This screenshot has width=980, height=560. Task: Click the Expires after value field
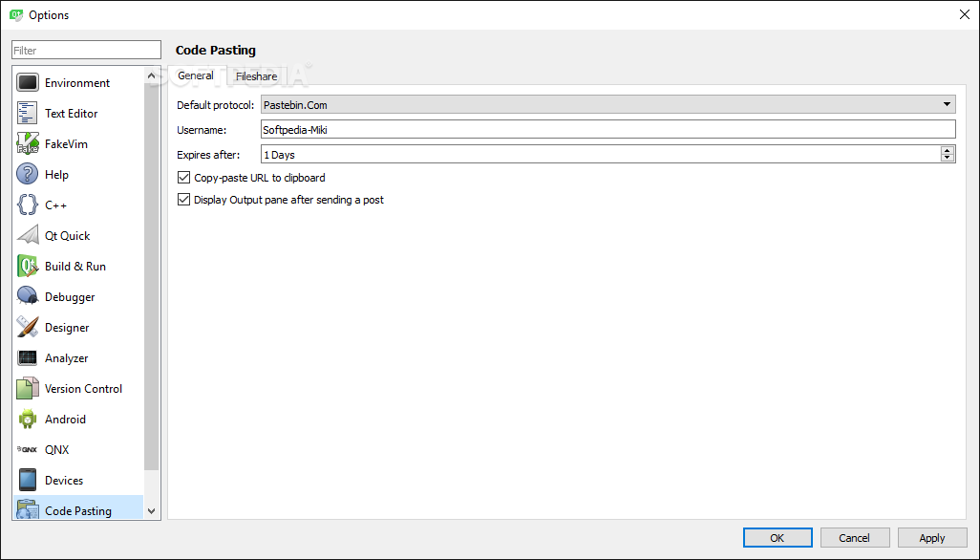(x=601, y=155)
